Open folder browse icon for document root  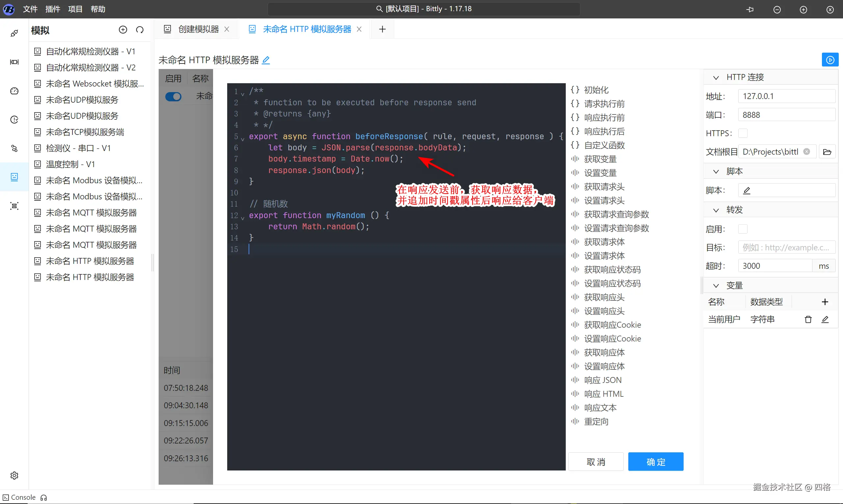[827, 152]
